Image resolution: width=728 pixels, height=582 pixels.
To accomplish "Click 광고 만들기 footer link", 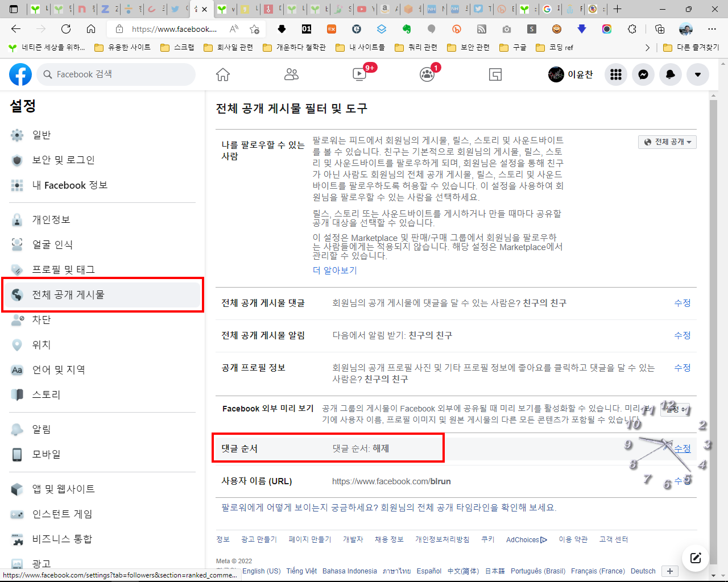I will (x=259, y=539).
